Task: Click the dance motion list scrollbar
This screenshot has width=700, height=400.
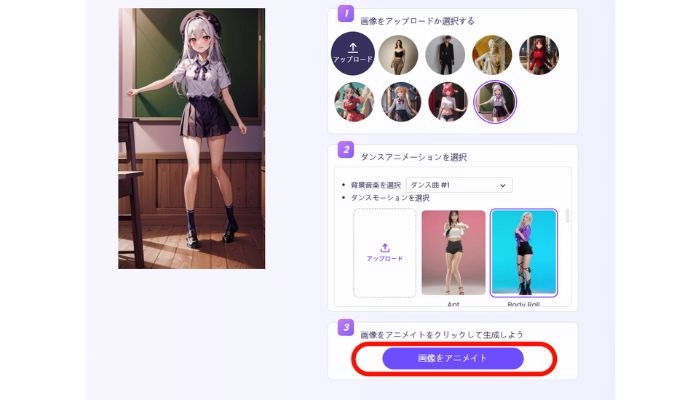Action: click(567, 217)
